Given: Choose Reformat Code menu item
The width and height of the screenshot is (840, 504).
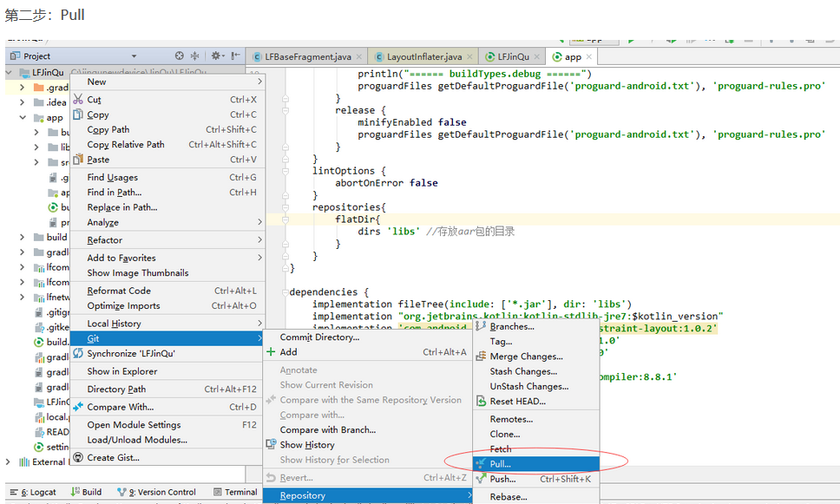Looking at the screenshot, I should (x=167, y=291).
